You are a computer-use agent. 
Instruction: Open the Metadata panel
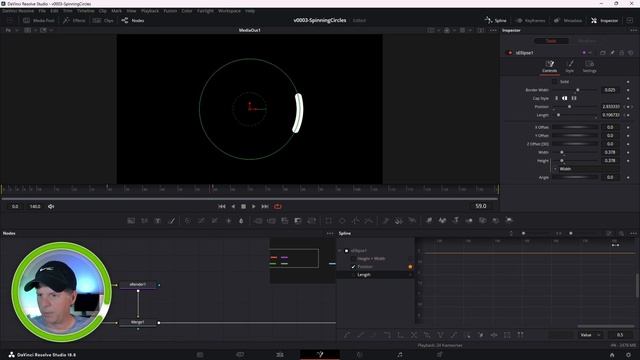click(567, 20)
